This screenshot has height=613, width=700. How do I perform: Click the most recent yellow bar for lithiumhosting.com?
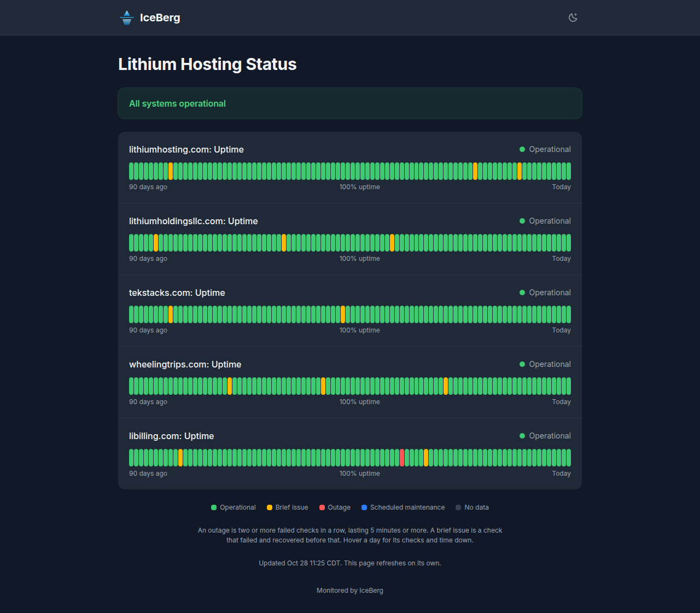coord(520,171)
